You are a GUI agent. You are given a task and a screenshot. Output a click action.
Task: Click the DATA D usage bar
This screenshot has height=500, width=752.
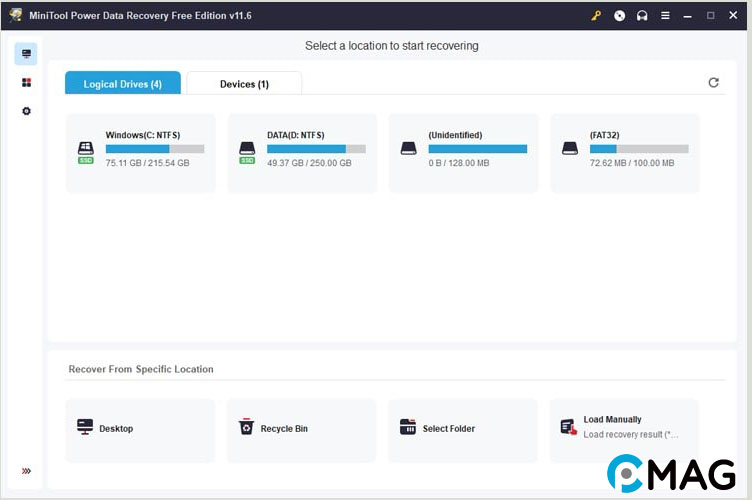[x=317, y=149]
